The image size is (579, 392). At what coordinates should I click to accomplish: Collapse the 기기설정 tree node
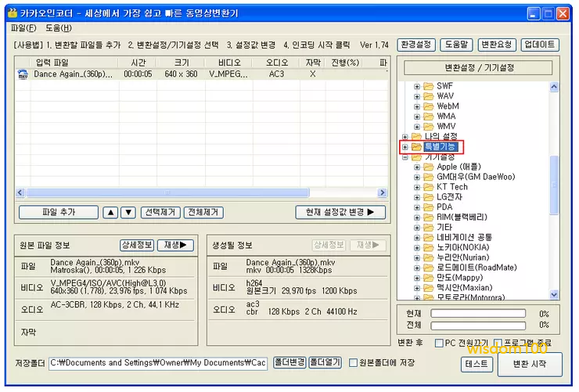405,157
